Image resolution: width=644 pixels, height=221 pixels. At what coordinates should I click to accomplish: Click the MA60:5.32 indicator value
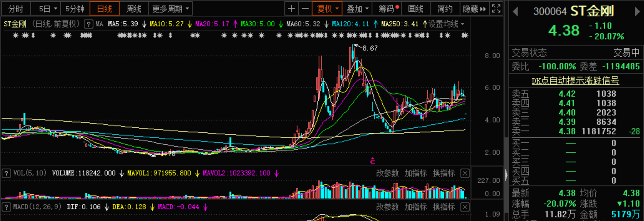click(303, 24)
